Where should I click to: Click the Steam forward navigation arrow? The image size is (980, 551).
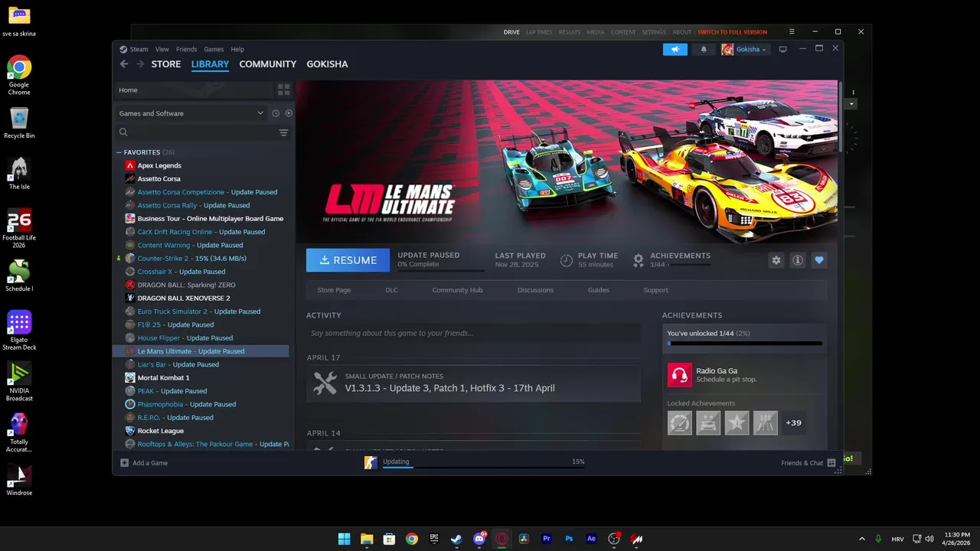[140, 64]
